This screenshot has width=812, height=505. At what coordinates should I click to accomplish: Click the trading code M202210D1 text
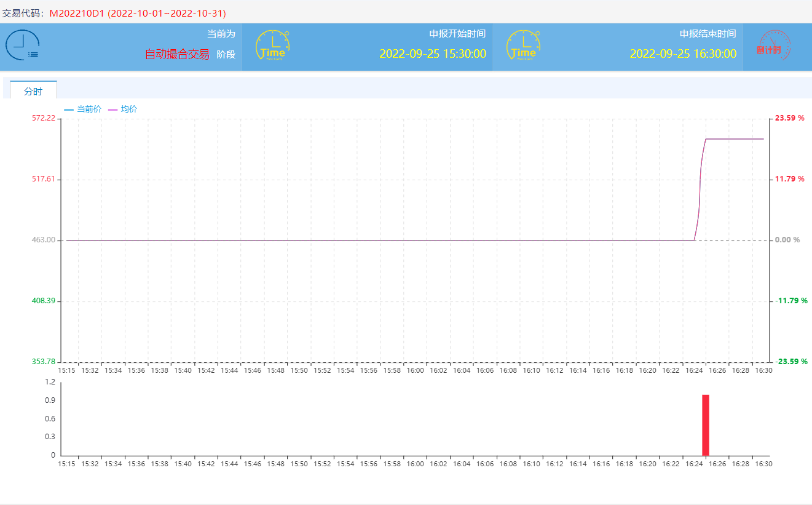click(x=77, y=13)
